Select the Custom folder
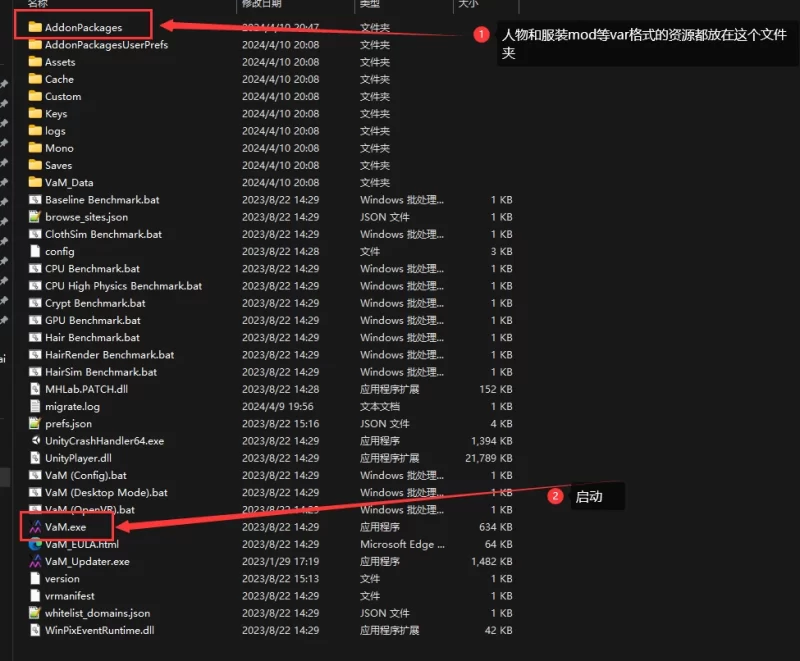Screen dimensions: 800x661 (62, 96)
